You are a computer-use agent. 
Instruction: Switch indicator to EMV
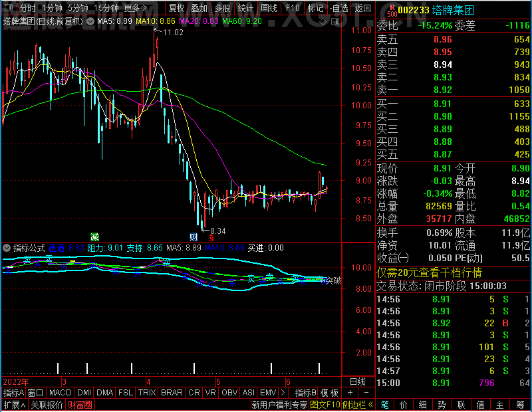268,393
